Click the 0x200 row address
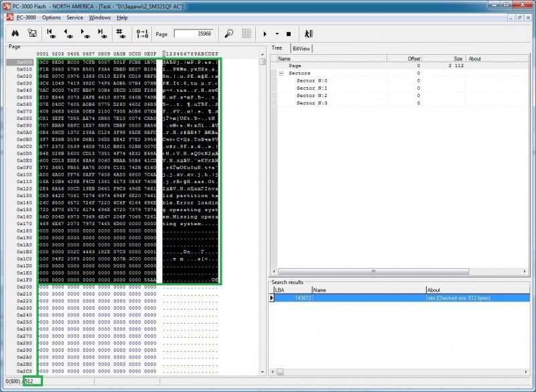The width and height of the screenshot is (536, 392). tap(24, 287)
